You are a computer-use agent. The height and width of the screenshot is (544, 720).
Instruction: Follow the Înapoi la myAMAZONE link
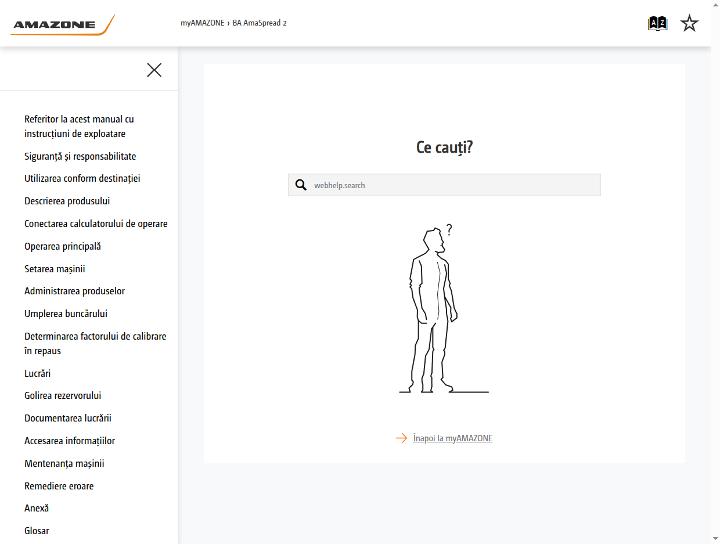[452, 438]
